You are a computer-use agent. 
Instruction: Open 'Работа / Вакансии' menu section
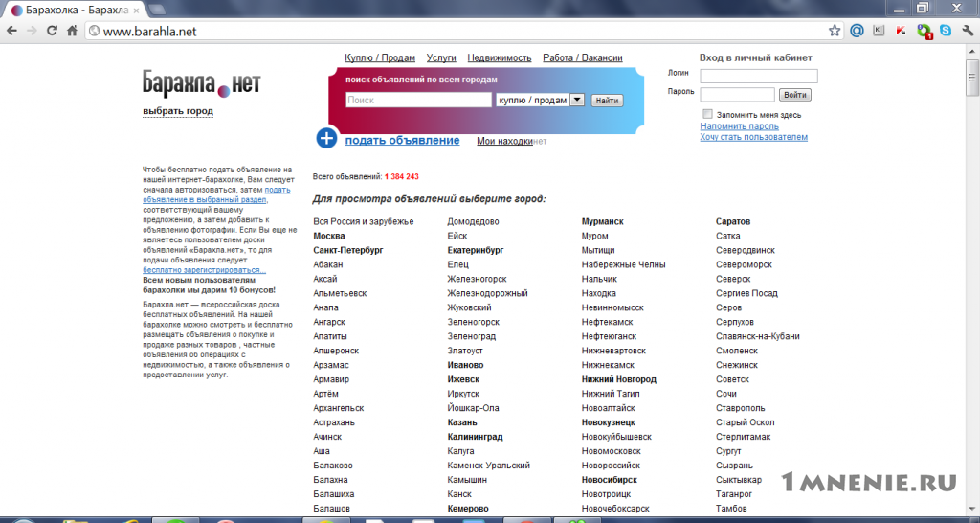tap(583, 57)
